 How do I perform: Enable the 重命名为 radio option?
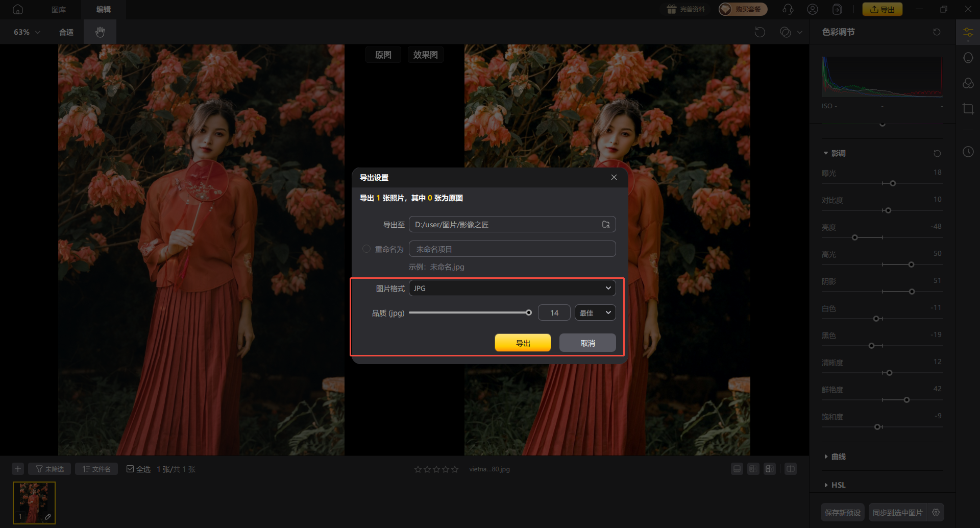[366, 249]
